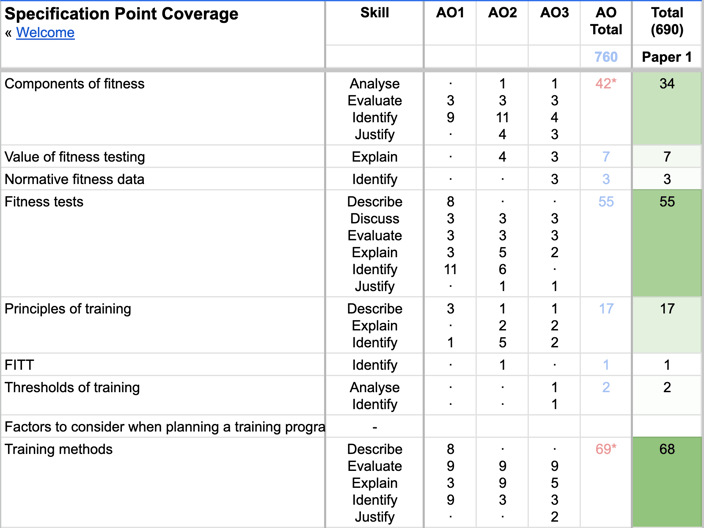The height and width of the screenshot is (528, 704).
Task: Click the red 69* AO Total cell
Action: [605, 450]
